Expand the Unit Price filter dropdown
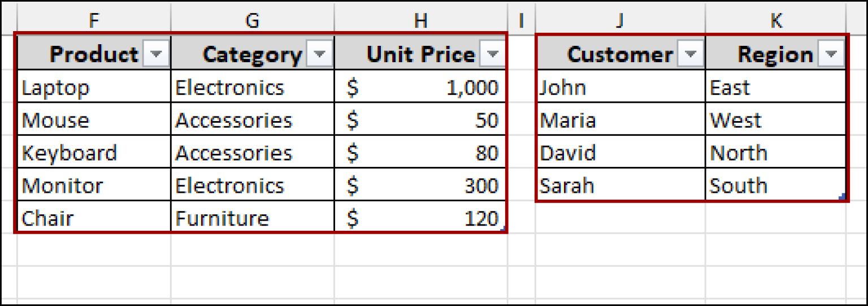868x306 pixels. (x=493, y=54)
